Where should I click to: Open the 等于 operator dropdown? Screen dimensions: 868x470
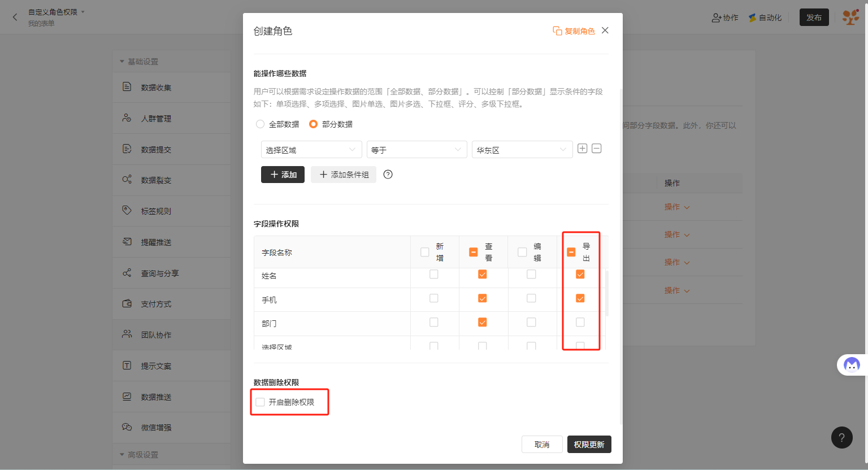[417, 150]
